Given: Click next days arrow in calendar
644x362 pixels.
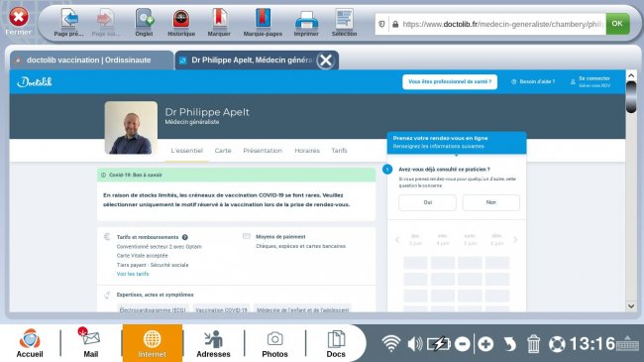Looking at the screenshot, I should (x=515, y=240).
